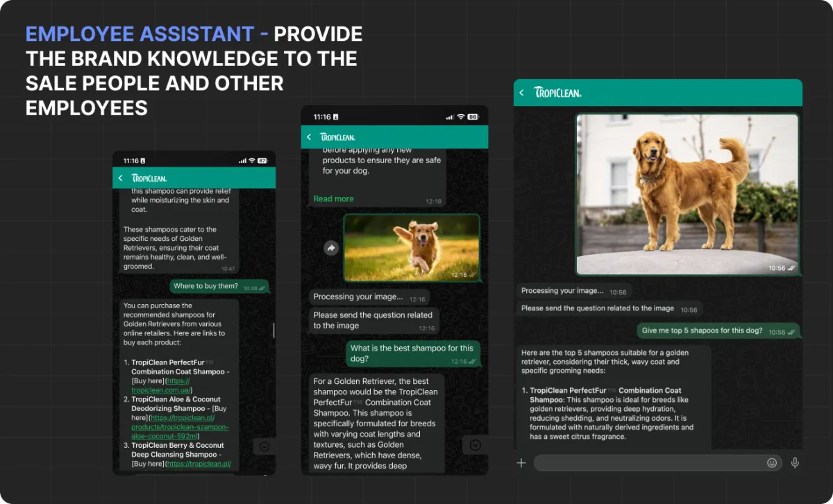Tap battery indicator in middle phone status bar
This screenshot has width=833, height=504.
tap(473, 117)
